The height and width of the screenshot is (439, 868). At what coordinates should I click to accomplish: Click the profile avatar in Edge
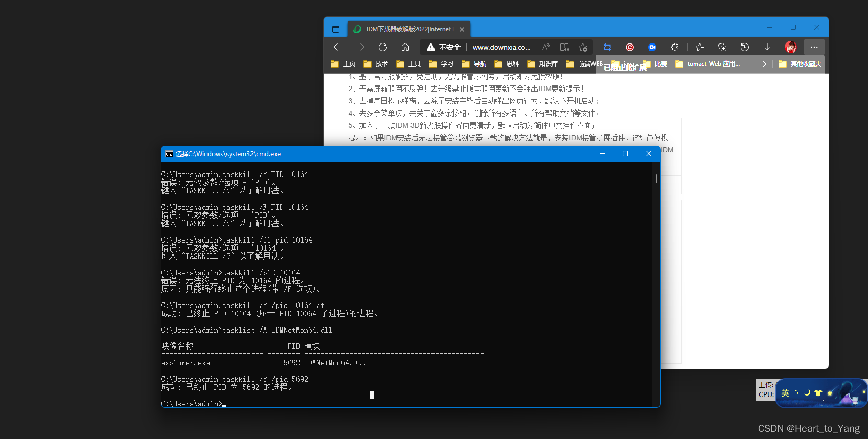(x=791, y=47)
